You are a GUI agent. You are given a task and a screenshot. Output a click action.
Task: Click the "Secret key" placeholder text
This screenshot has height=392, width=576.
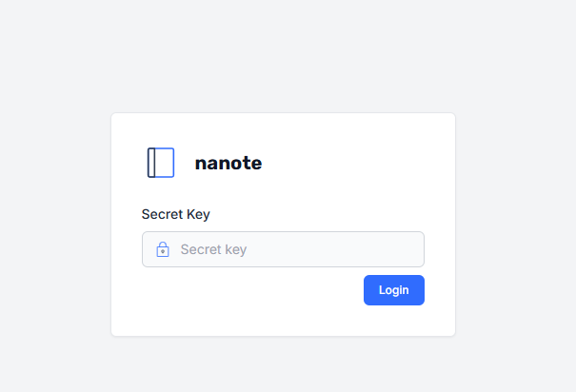(213, 249)
